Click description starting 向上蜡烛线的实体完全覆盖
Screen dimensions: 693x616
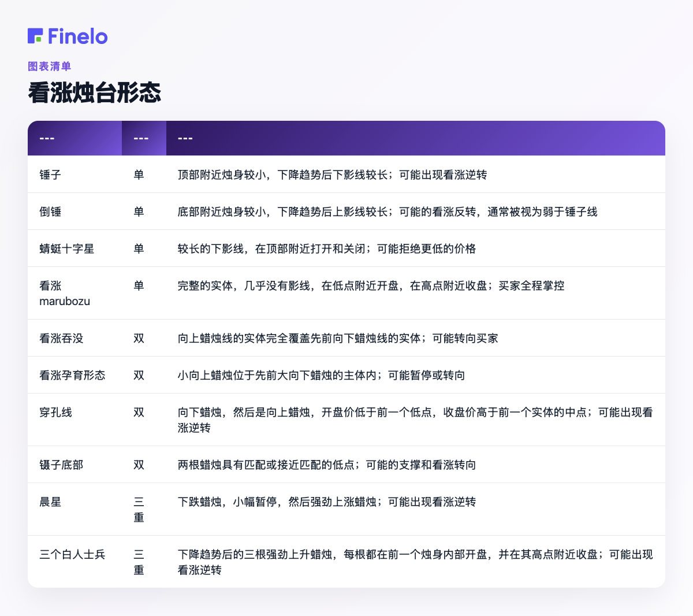338,338
